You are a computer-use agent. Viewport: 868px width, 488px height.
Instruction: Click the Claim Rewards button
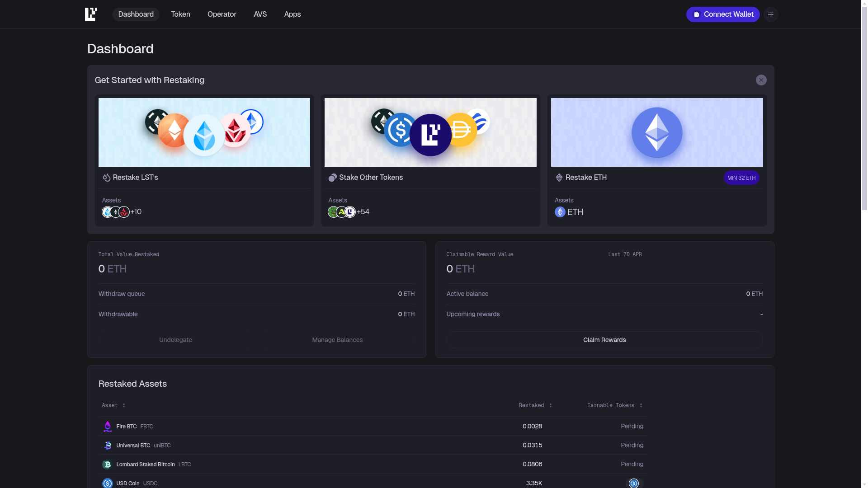click(604, 340)
